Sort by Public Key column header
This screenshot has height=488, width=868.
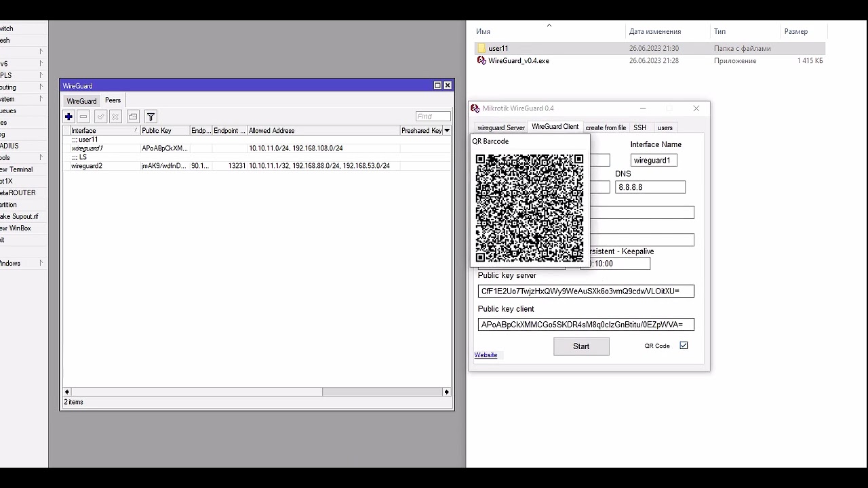point(165,130)
